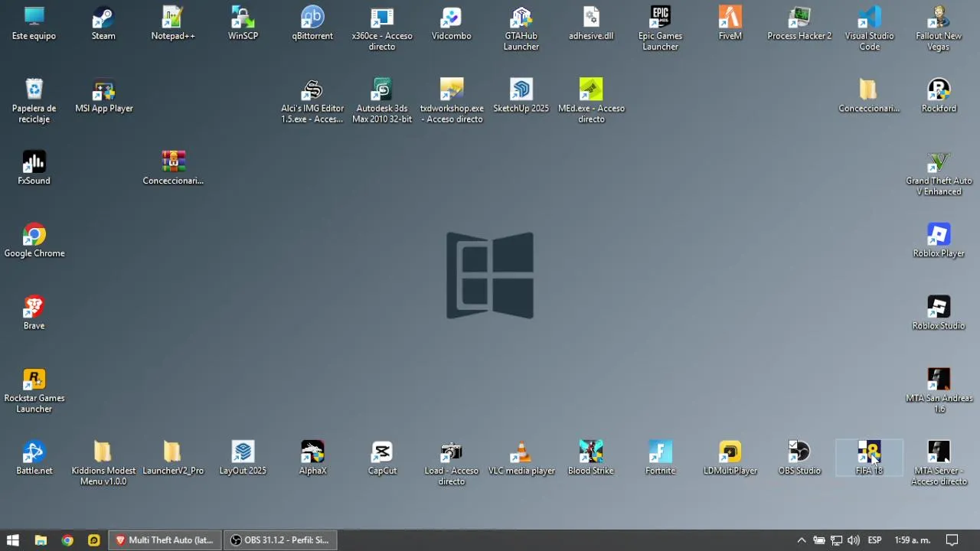Viewport: 980px width, 551px height.
Task: Open the clock showing 1:59 a. m.
Action: [913, 540]
